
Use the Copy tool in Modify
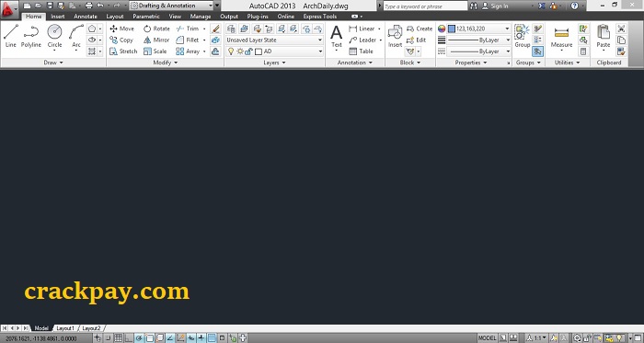pyautogui.click(x=121, y=40)
